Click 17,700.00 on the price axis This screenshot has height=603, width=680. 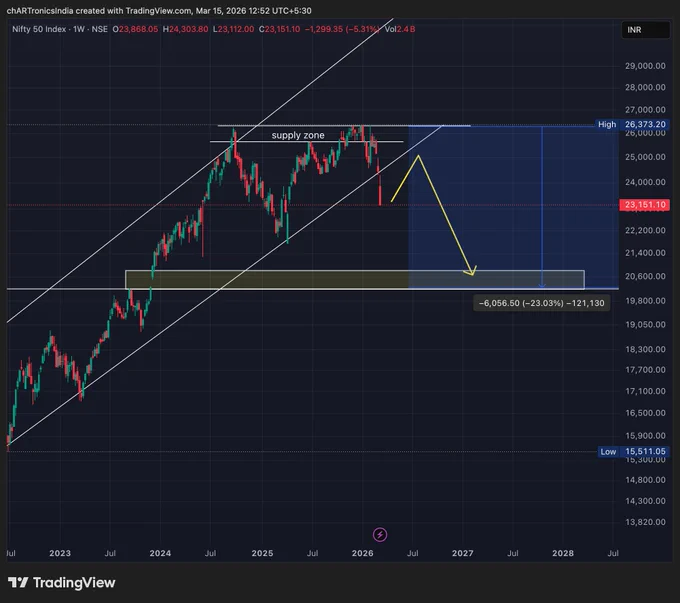(x=645, y=370)
